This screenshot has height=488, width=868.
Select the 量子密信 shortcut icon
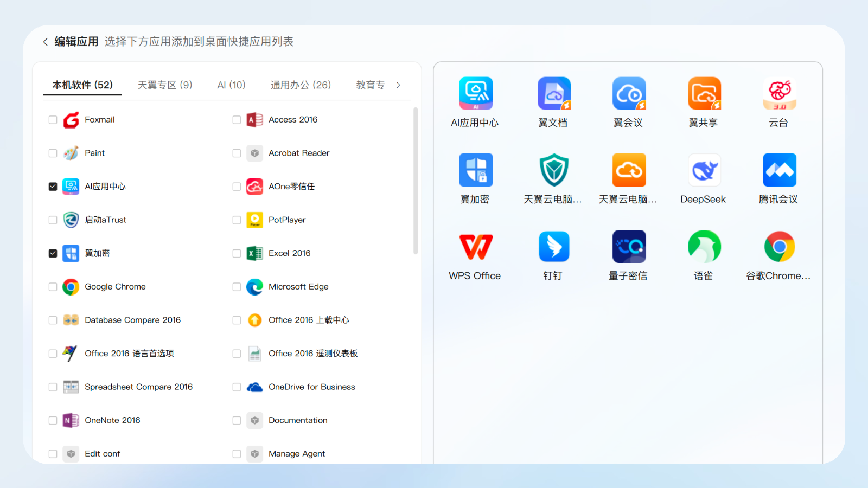pyautogui.click(x=629, y=246)
